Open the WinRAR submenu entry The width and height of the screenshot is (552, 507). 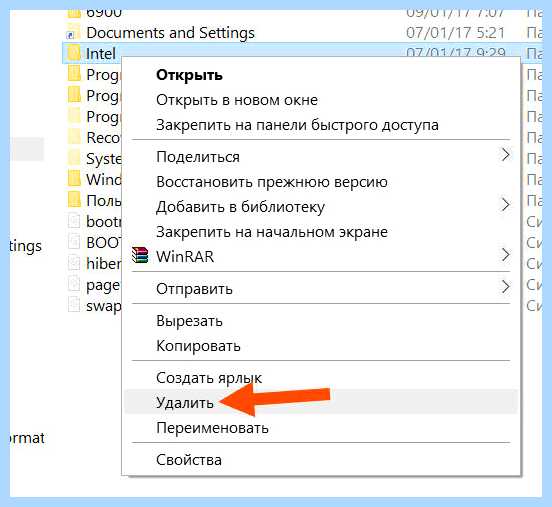(321, 256)
